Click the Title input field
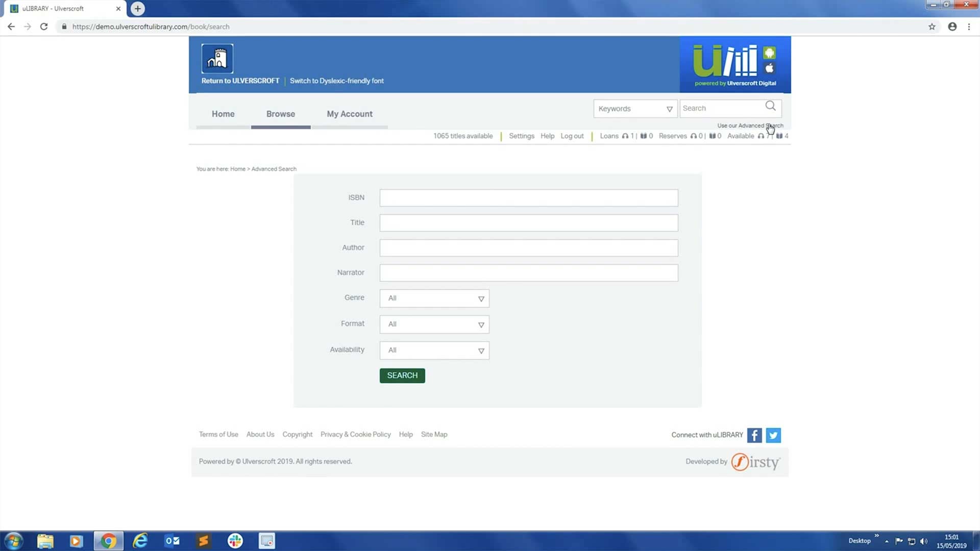980x551 pixels. pos(528,222)
